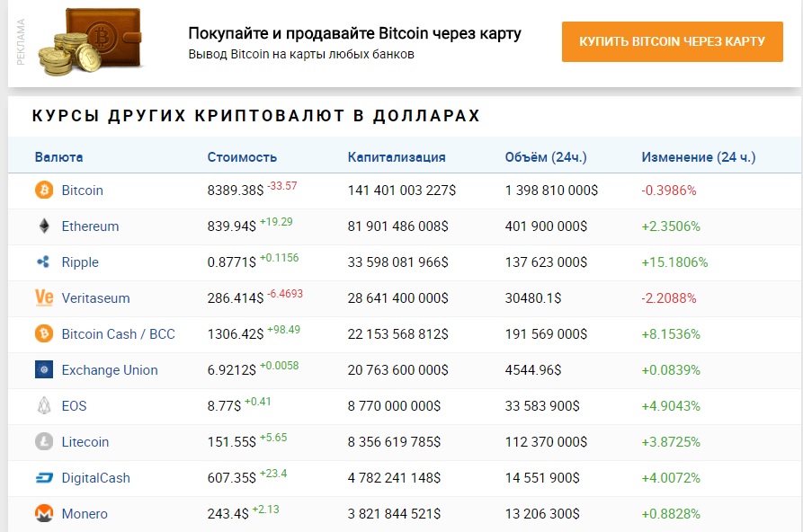Click the Ripple logo icon
Screen dimensions: 803x532
[43, 262]
